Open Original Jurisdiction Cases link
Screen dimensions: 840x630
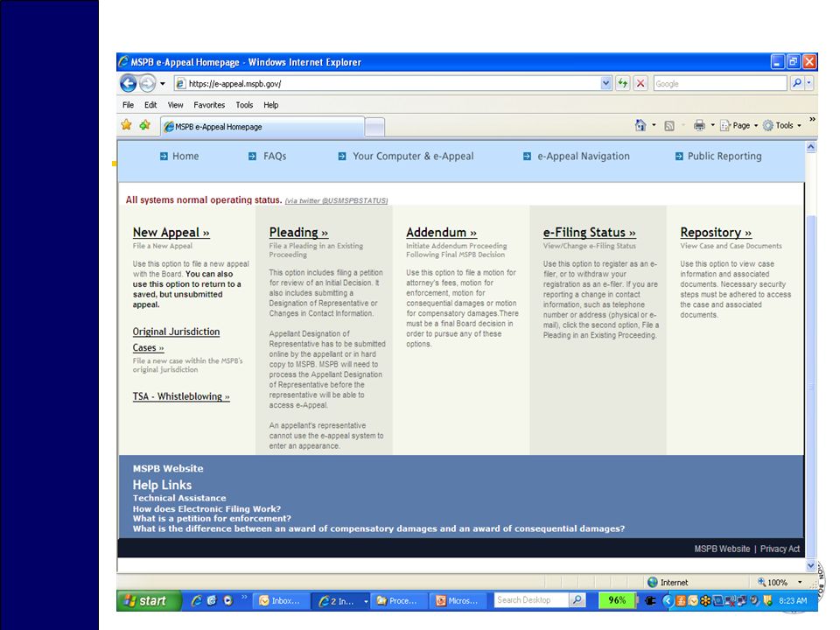coord(176,339)
